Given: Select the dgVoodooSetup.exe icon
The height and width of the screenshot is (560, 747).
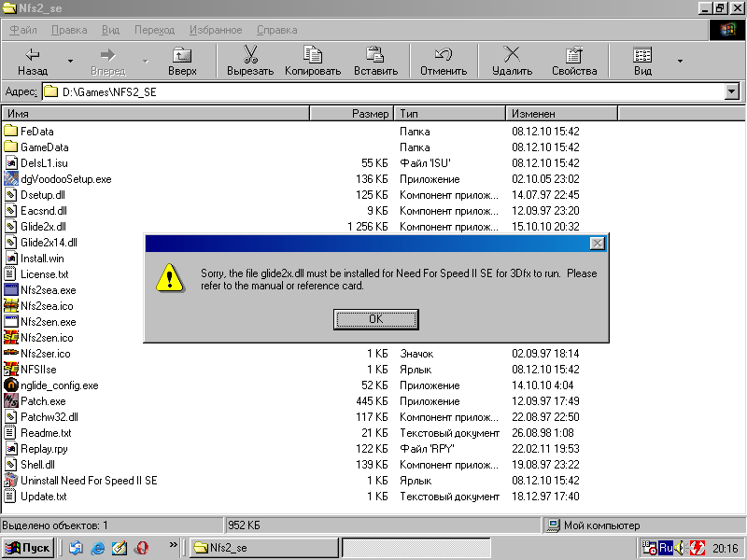Looking at the screenshot, I should pos(10,178).
